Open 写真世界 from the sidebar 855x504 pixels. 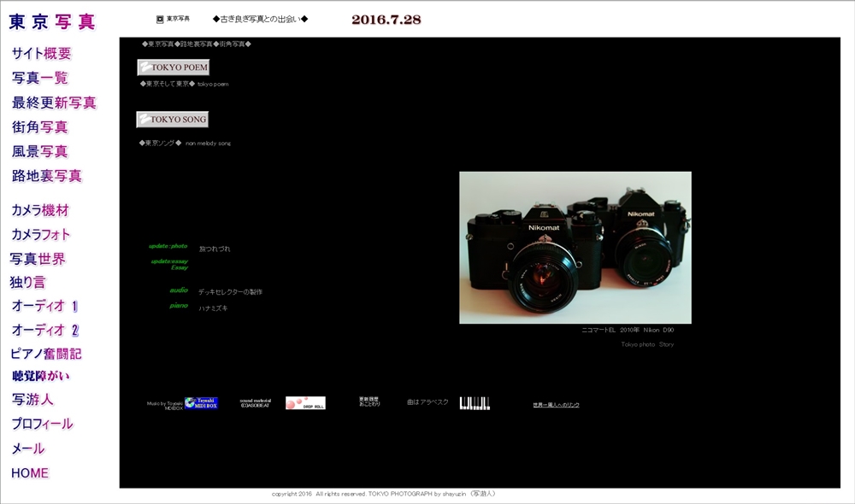pyautogui.click(x=38, y=259)
